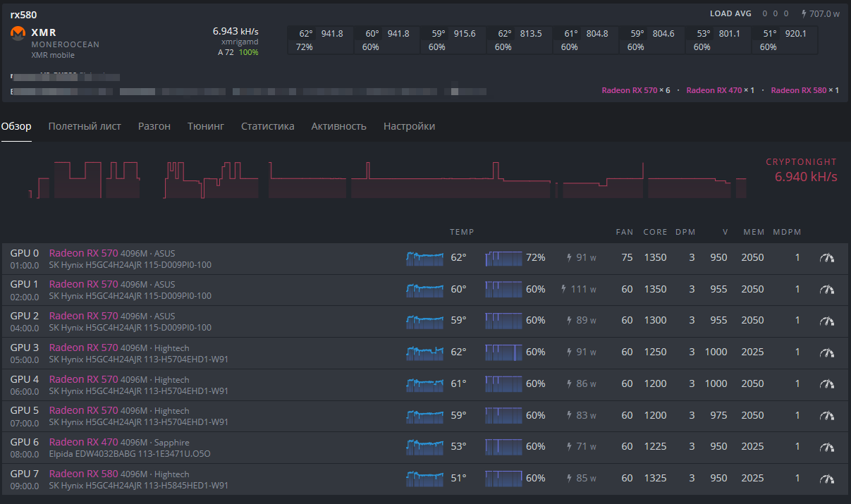Image resolution: width=851 pixels, height=504 pixels.
Task: Click core value 1325 in GPU 7 row
Action: (655, 479)
